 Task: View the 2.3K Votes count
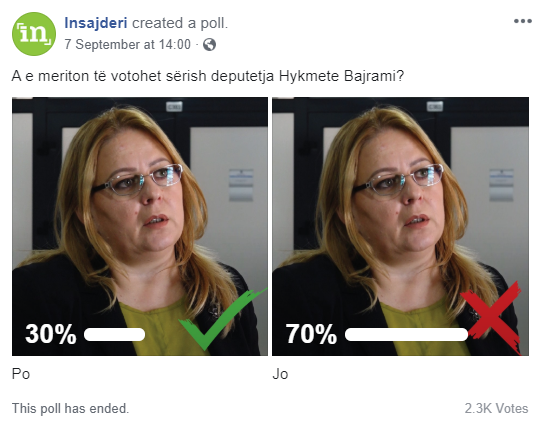coord(496,408)
